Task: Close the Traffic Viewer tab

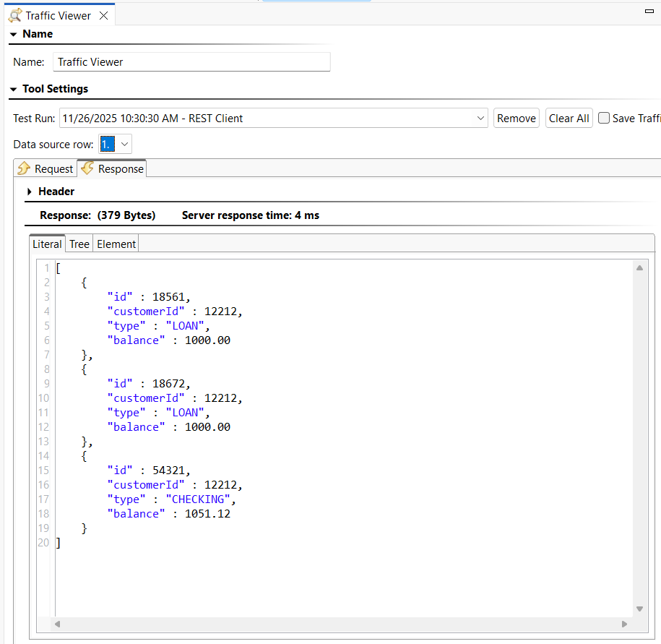Action: click(104, 16)
